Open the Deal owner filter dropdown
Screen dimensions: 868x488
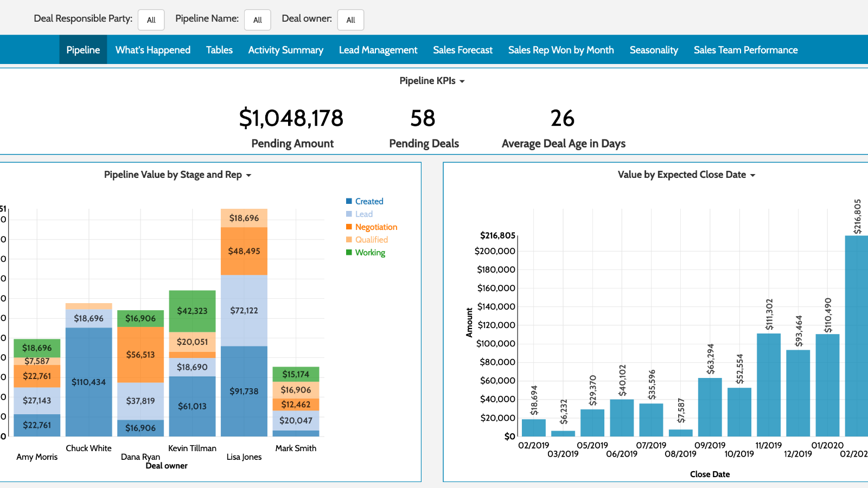point(350,20)
